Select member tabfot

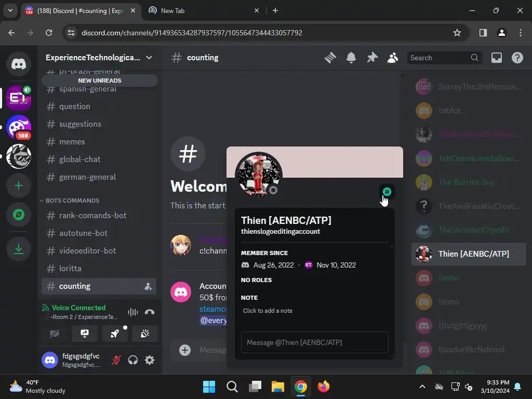469,111
